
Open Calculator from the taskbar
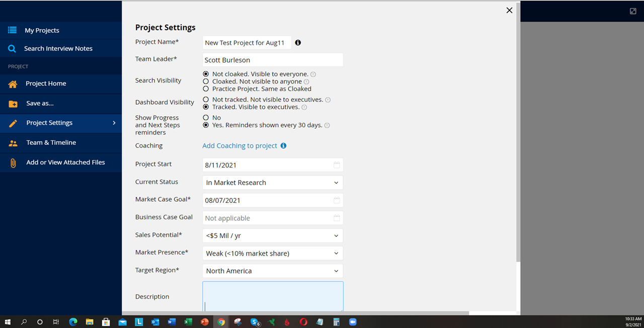336,322
